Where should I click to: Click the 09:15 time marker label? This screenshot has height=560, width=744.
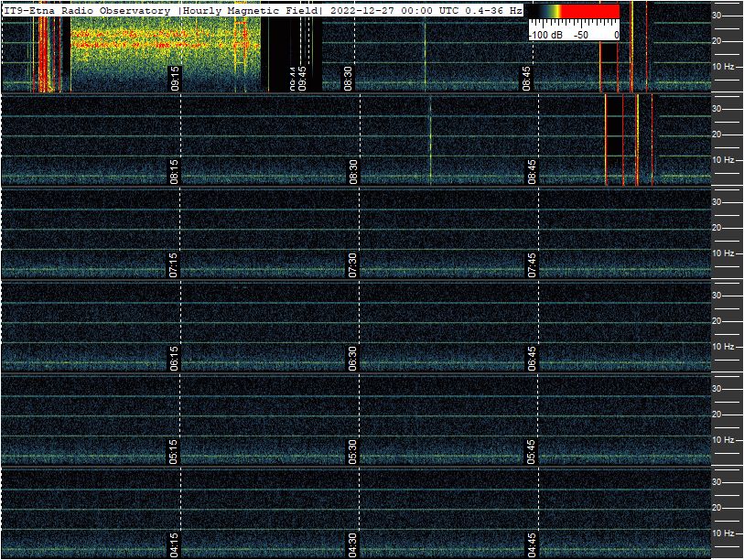click(x=175, y=78)
